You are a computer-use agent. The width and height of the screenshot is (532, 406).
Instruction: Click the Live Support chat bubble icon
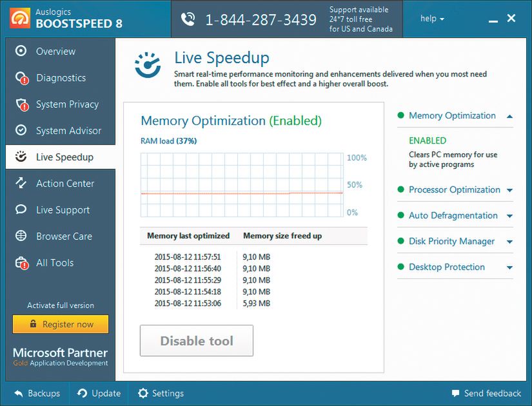21,209
